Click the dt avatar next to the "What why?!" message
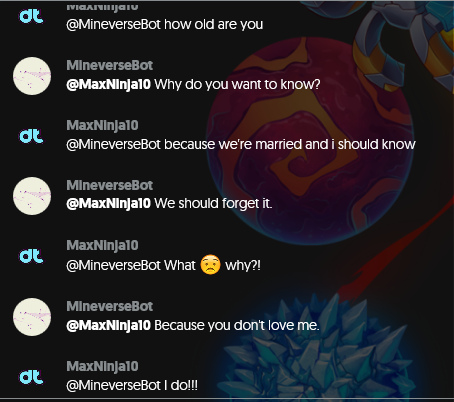The width and height of the screenshot is (454, 402). point(31,256)
